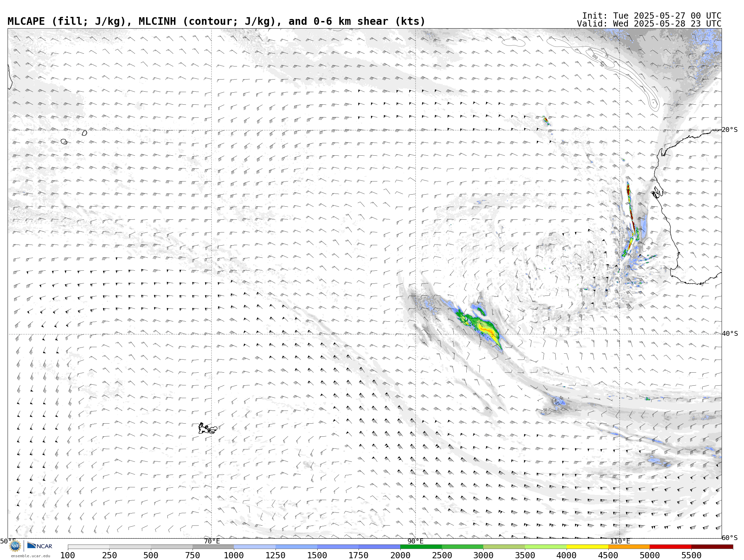Click the colorbar value 5500
The width and height of the screenshot is (744, 560).
click(691, 555)
